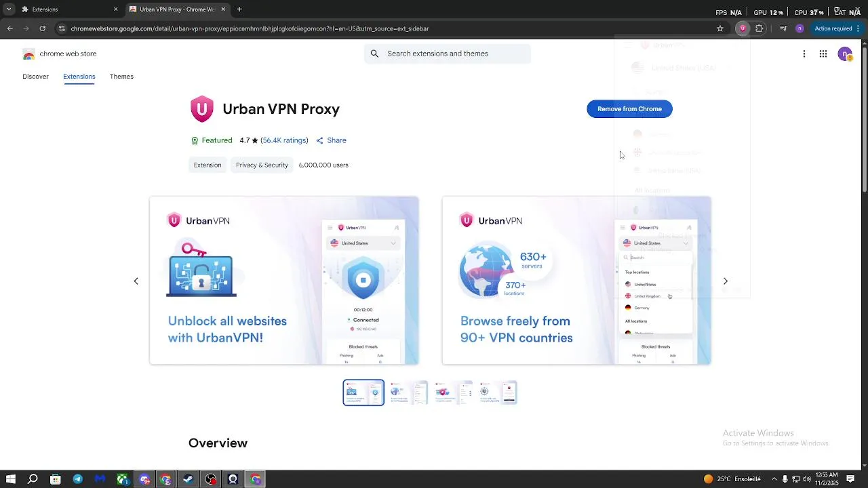Open the 56.4K ratings link
Image resolution: width=868 pixels, height=488 pixels.
tap(284, 140)
